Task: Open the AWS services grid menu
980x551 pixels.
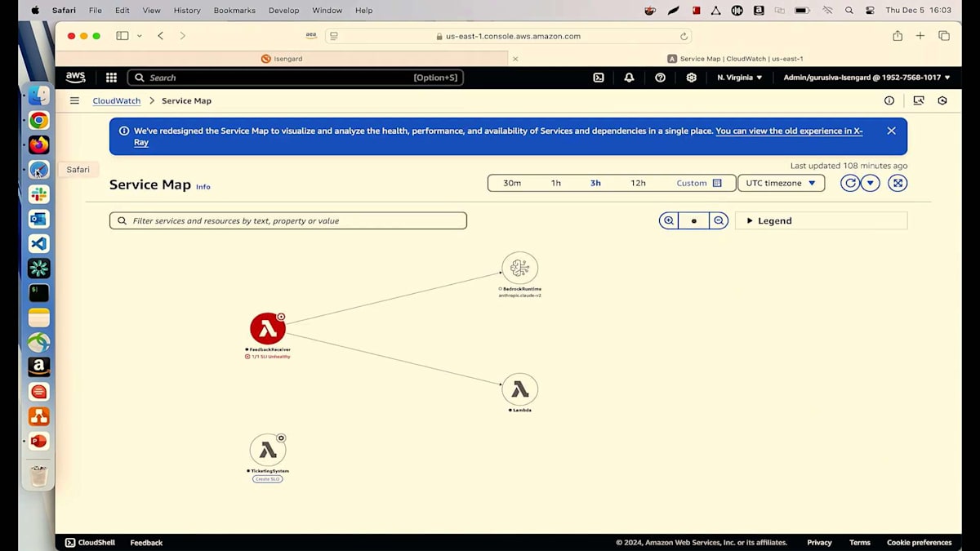Action: pos(111,78)
